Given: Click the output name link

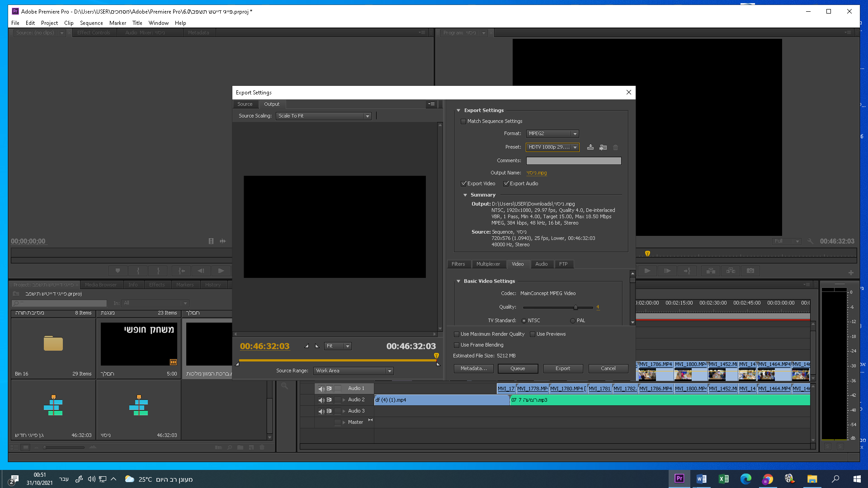Looking at the screenshot, I should pos(537,173).
